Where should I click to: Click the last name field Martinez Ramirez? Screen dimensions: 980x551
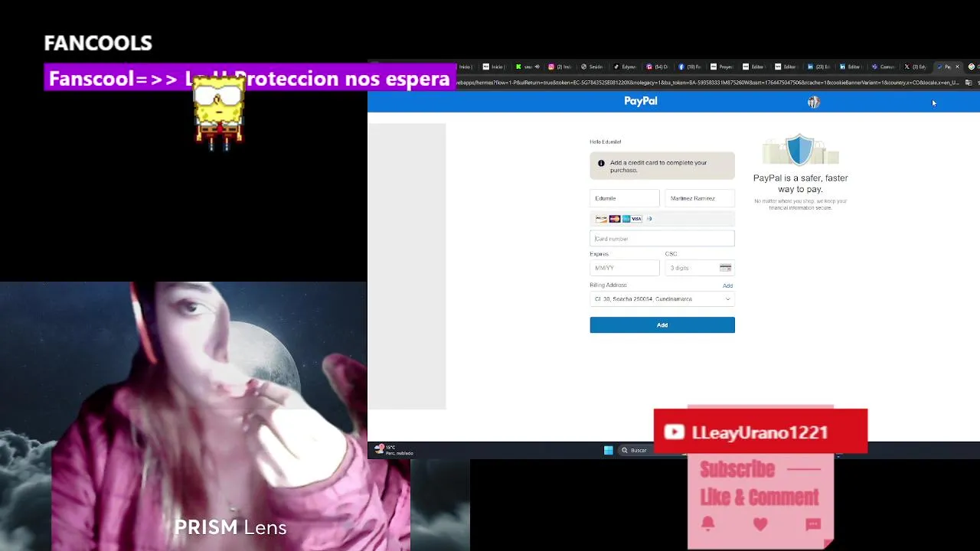(x=700, y=198)
